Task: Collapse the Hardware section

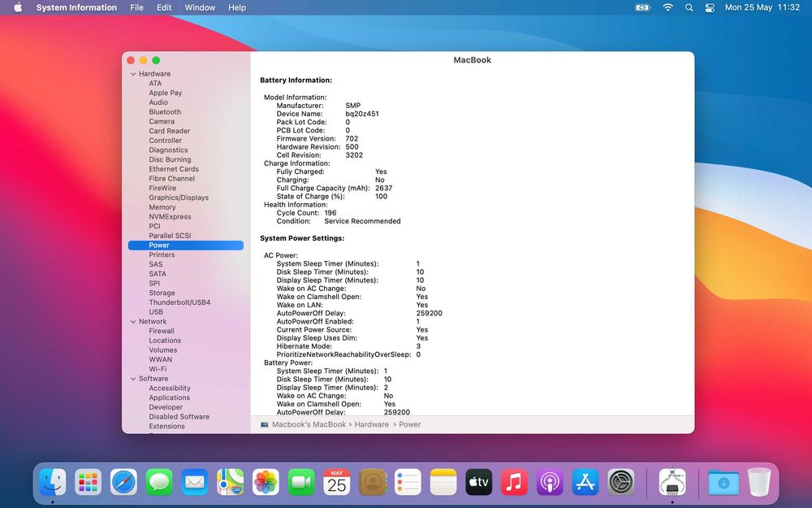Action: (x=133, y=74)
